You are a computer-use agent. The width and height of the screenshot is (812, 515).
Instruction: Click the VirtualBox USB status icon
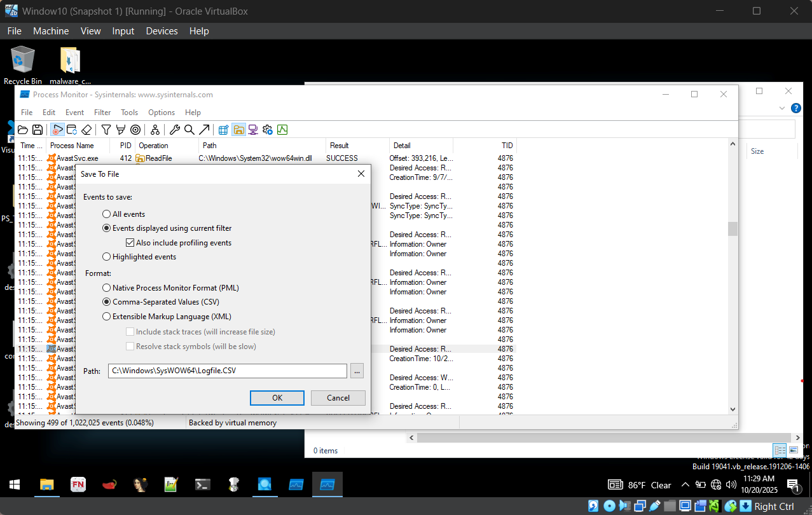(656, 506)
